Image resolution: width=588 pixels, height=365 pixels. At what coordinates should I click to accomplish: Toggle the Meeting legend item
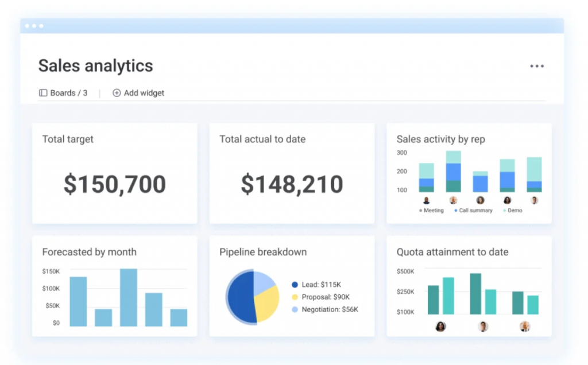pos(431,211)
